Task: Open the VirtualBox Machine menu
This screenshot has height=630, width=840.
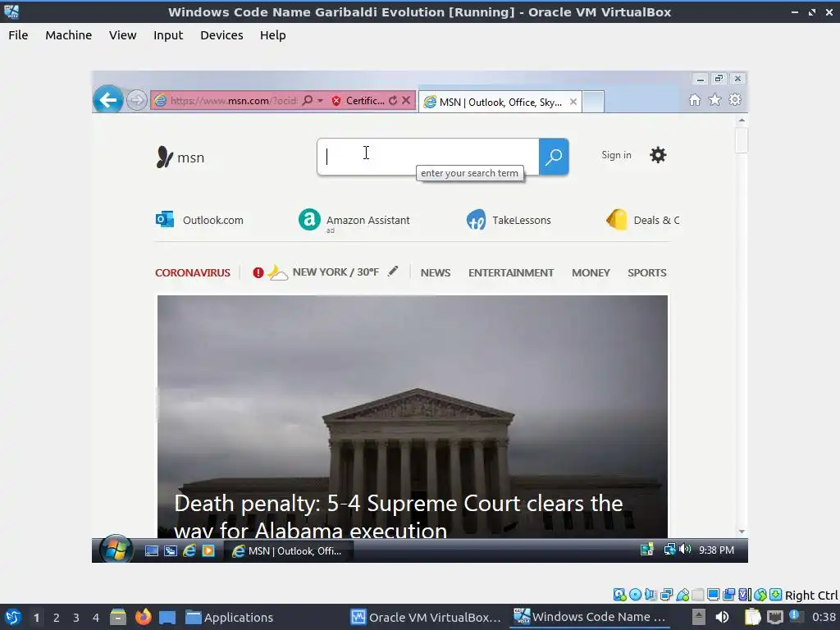Action: click(69, 35)
